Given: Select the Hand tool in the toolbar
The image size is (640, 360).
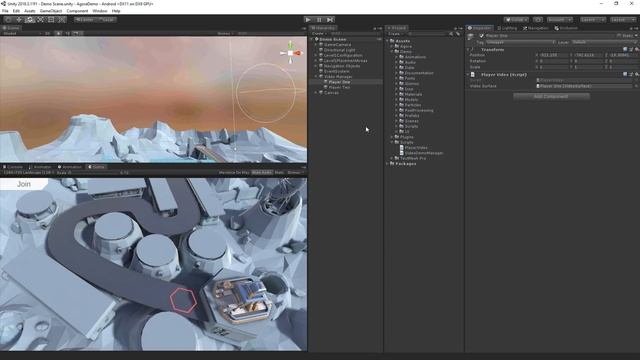Looking at the screenshot, I should click(8, 20).
